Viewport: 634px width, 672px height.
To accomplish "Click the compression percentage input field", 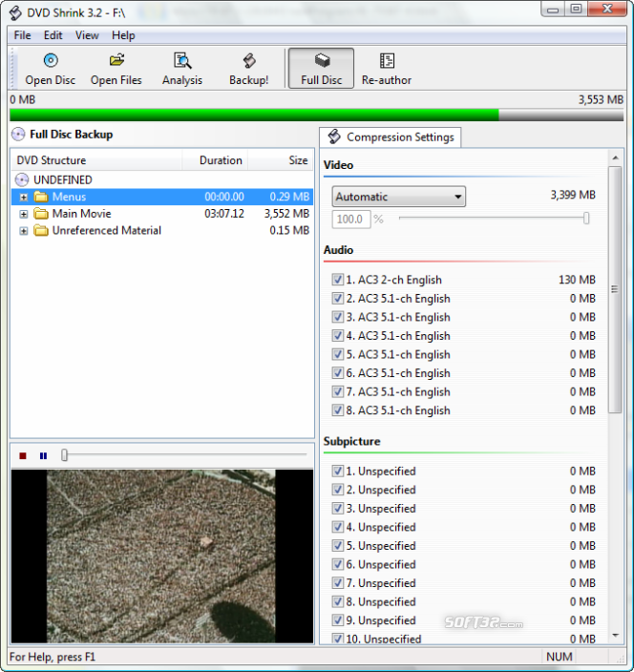I will [x=350, y=219].
